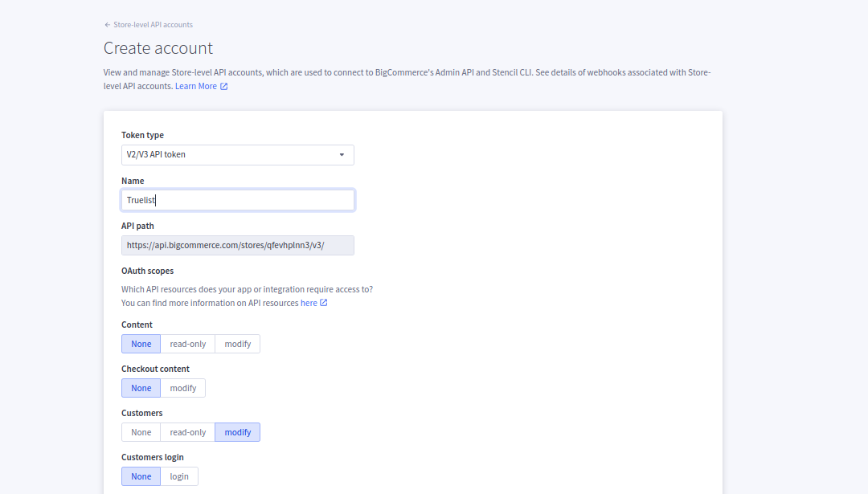868x494 pixels.
Task: Set Customers scope to read-only
Action: [x=187, y=433]
